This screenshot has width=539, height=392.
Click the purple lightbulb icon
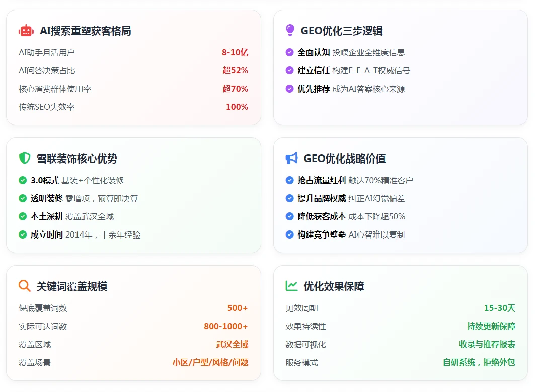(x=290, y=31)
